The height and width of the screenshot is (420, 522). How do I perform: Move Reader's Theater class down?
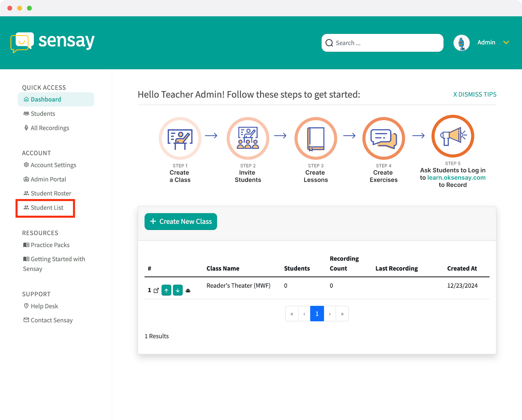[x=178, y=290]
